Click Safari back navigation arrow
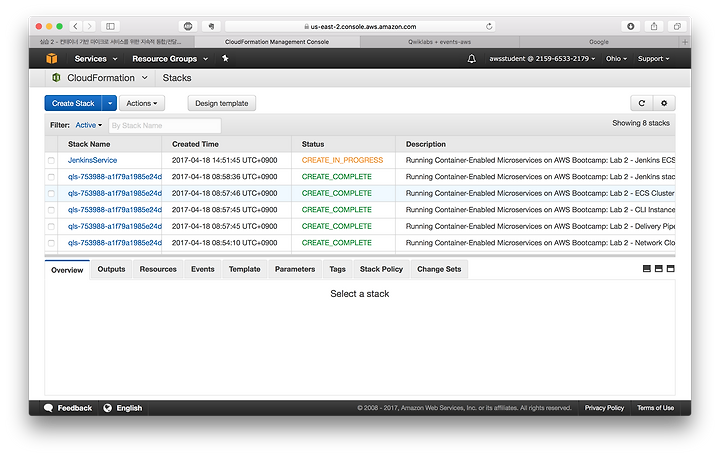Screen dimensions: 720x457 pyautogui.click(x=76, y=26)
